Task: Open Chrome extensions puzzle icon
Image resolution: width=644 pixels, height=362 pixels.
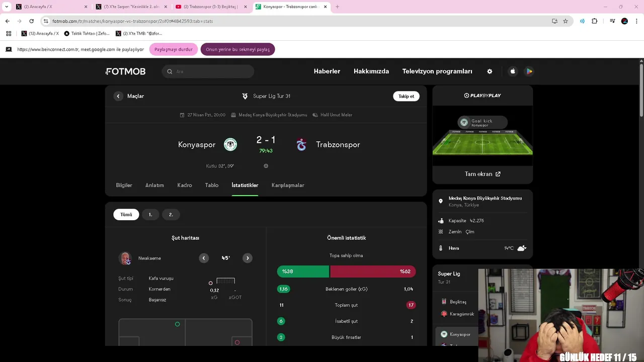Action: point(594,21)
